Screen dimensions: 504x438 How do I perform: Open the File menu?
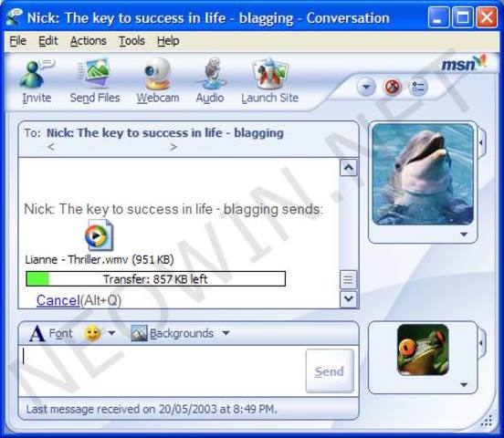pos(17,41)
